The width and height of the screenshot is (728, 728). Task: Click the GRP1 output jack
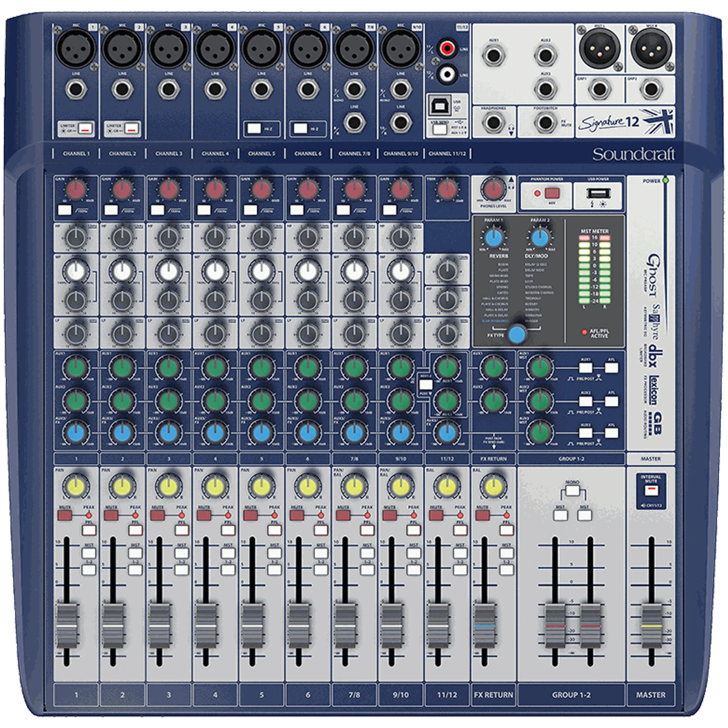600,89
